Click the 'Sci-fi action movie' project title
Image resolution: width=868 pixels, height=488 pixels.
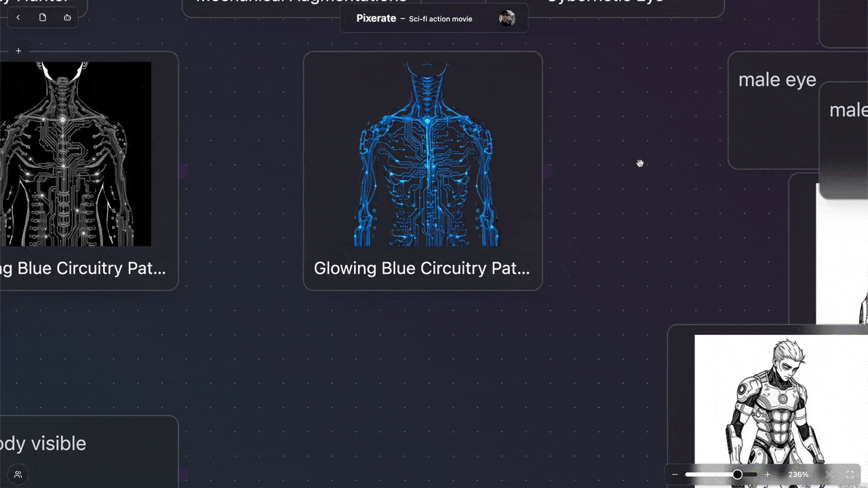(x=441, y=19)
